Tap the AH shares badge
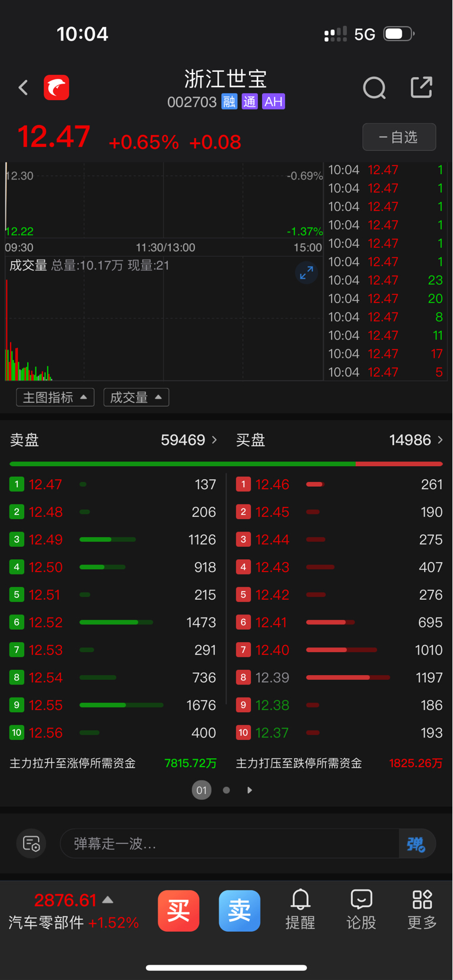 click(273, 102)
